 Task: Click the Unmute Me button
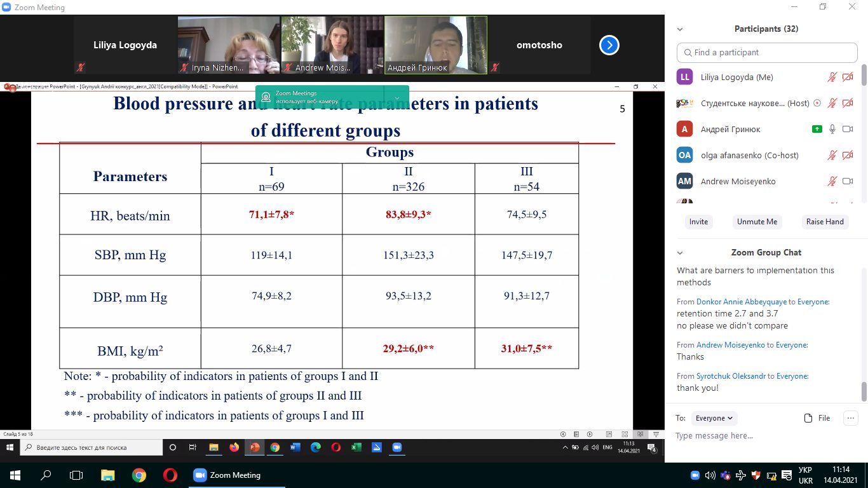coord(756,222)
